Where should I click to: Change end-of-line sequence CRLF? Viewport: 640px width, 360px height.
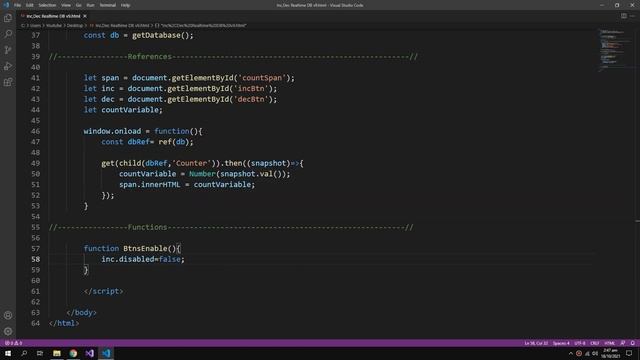click(595, 343)
